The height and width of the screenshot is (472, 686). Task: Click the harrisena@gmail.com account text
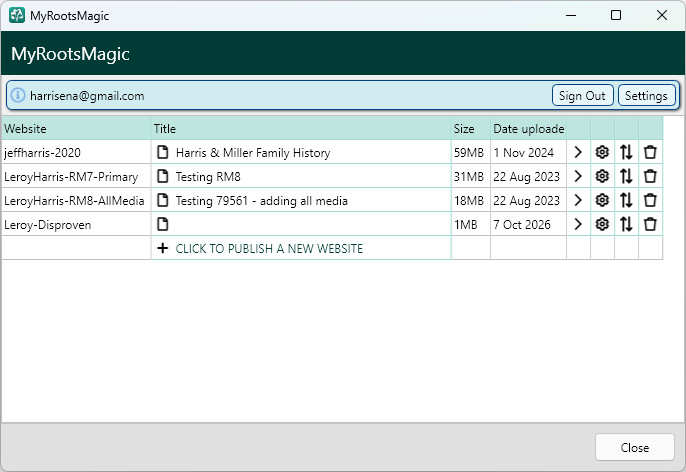pos(87,96)
